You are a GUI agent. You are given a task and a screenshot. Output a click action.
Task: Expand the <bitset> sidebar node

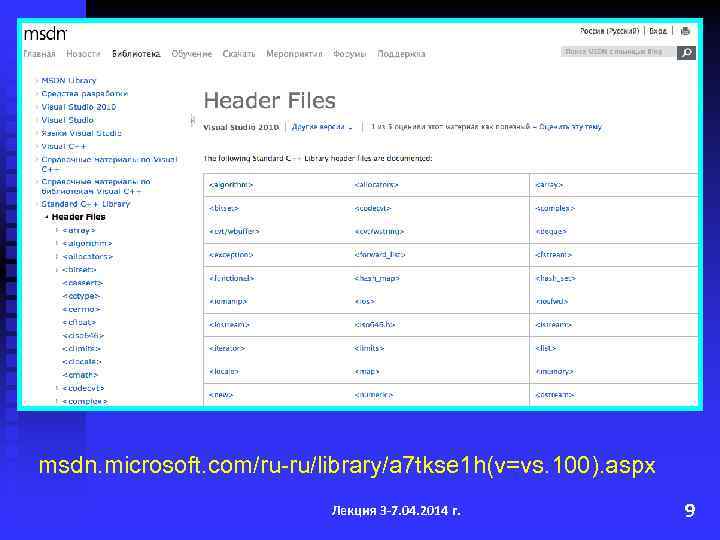point(57,270)
